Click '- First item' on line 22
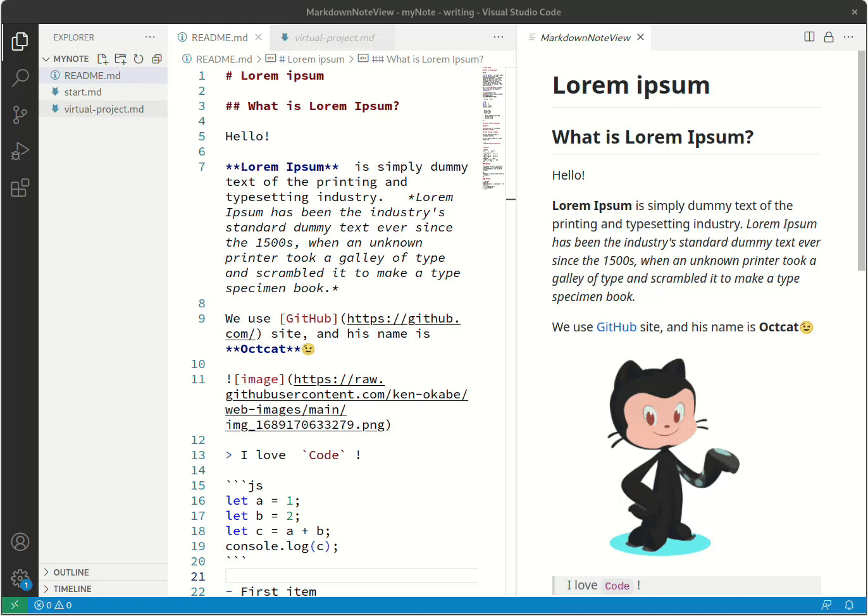Image resolution: width=868 pixels, height=616 pixels. click(271, 592)
